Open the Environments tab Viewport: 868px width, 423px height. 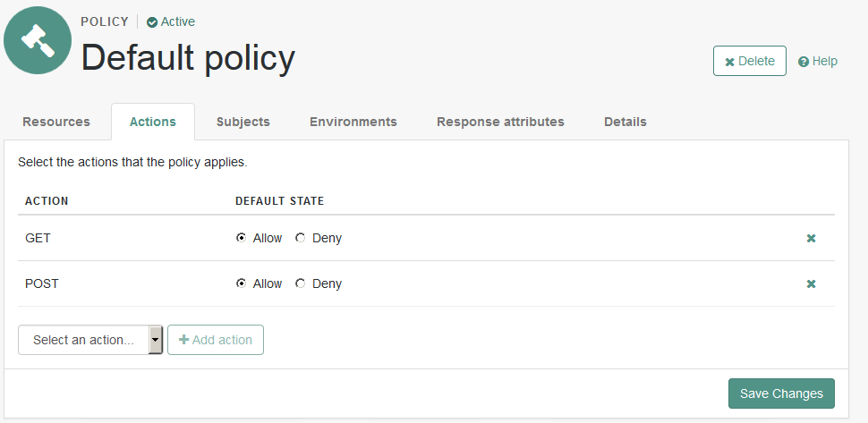tap(353, 122)
